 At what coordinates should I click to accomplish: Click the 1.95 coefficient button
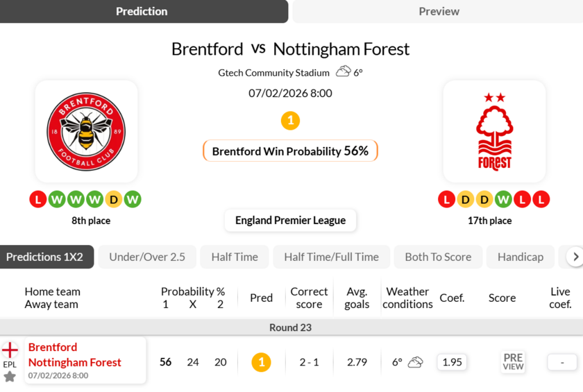tap(452, 362)
